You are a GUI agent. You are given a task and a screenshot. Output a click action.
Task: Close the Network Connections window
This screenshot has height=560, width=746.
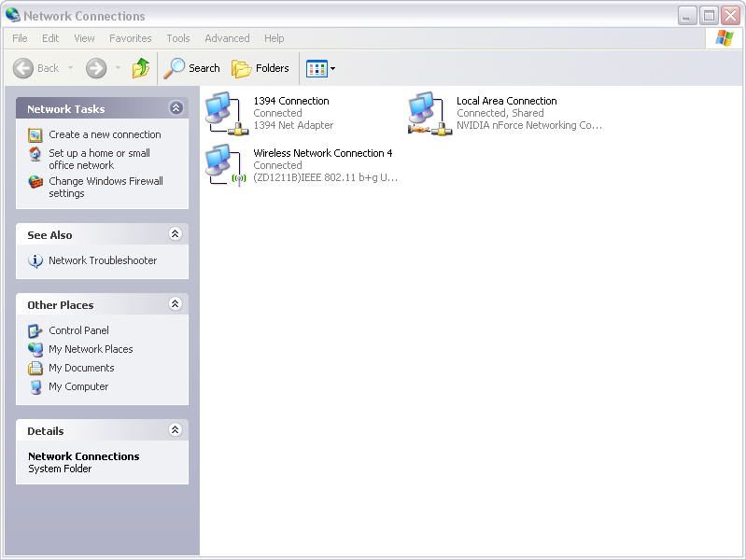(730, 16)
